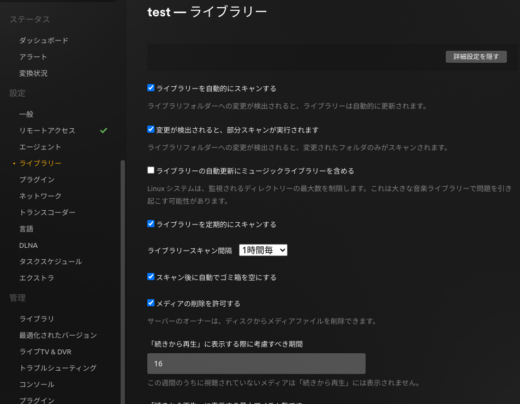This screenshot has height=404, width=520.
Task: Select 変換状況 in the sidebar
Action: [33, 73]
